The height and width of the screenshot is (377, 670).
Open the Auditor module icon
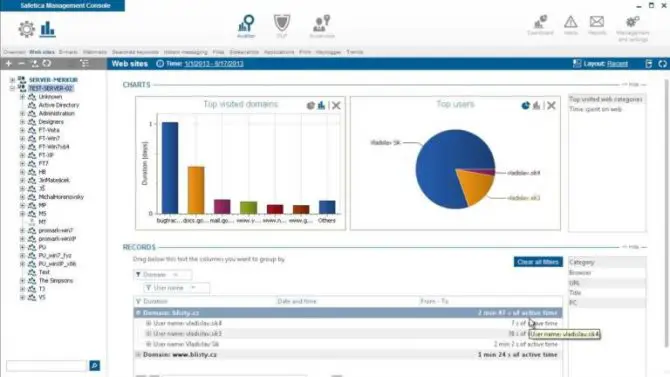(246, 26)
